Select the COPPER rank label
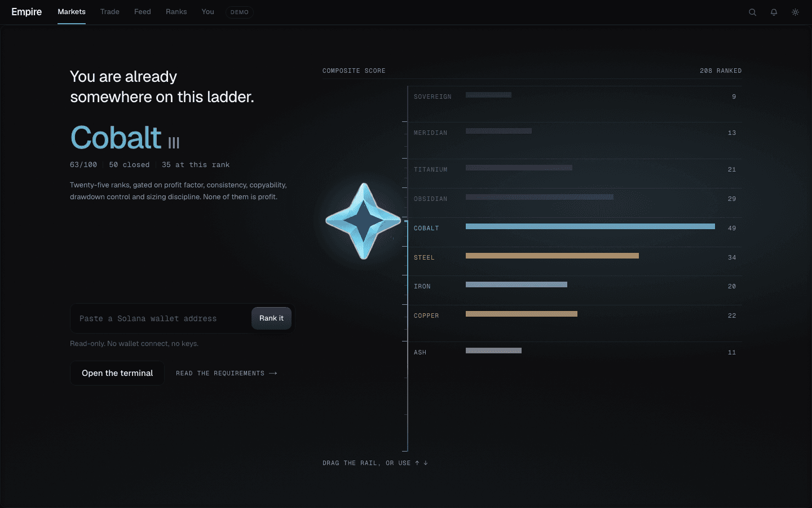The image size is (812, 508). coord(426,316)
